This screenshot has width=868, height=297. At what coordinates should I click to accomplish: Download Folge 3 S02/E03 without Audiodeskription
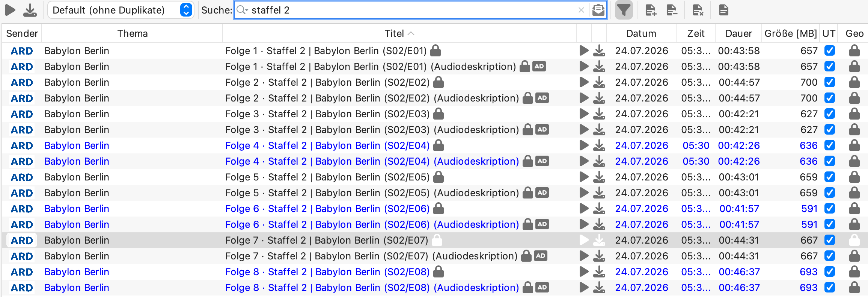click(599, 114)
